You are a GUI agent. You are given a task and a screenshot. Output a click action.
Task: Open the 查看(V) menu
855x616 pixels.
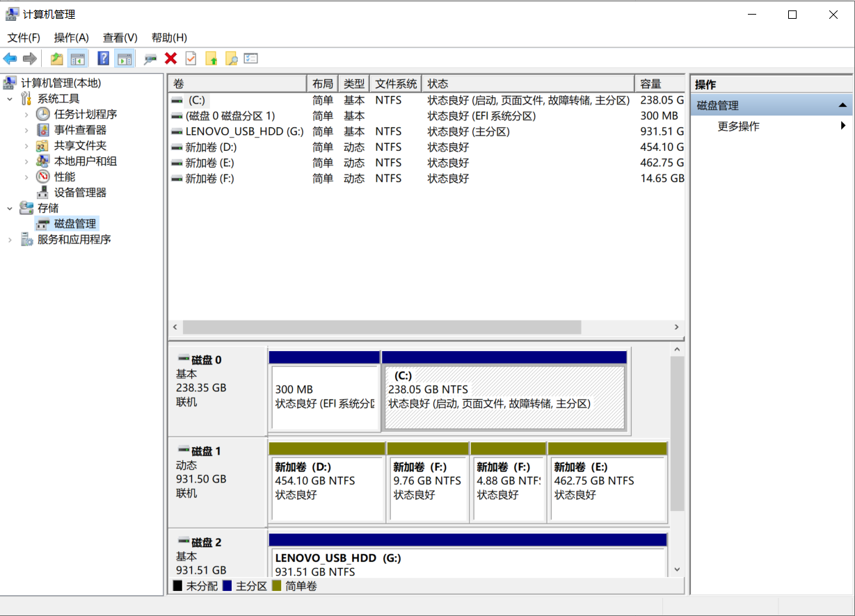point(120,38)
